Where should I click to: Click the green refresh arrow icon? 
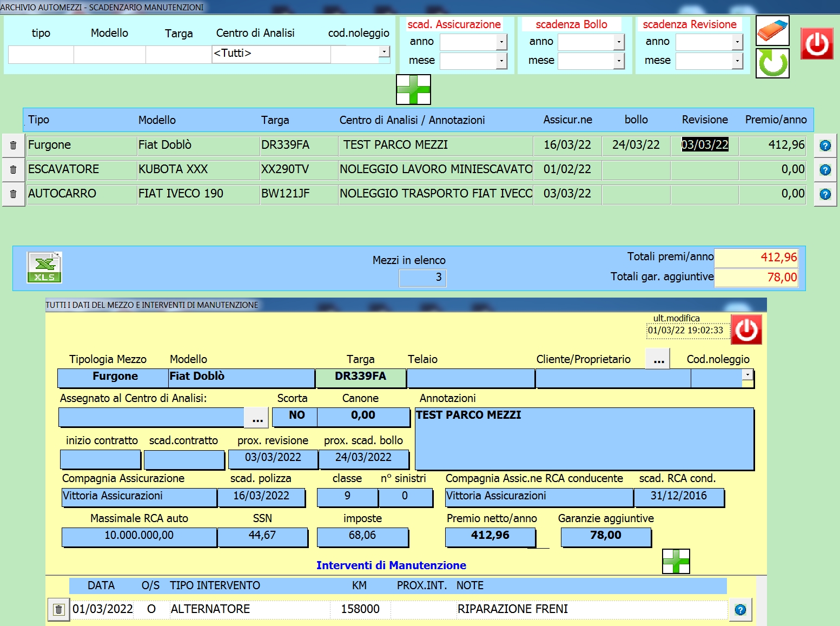pyautogui.click(x=772, y=63)
